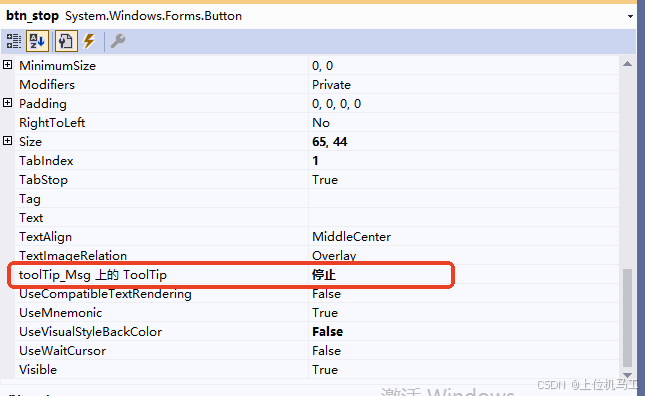Select the Tag property name

click(30, 199)
